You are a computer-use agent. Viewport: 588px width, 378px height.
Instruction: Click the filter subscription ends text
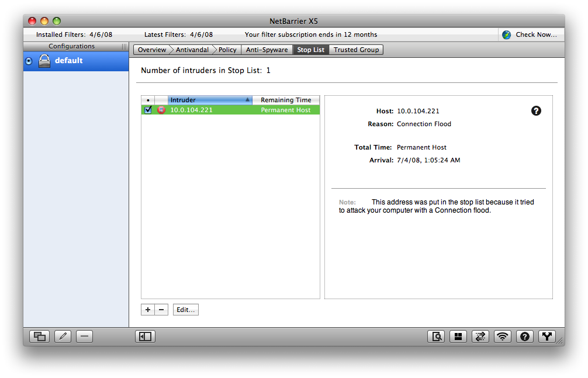click(x=311, y=34)
